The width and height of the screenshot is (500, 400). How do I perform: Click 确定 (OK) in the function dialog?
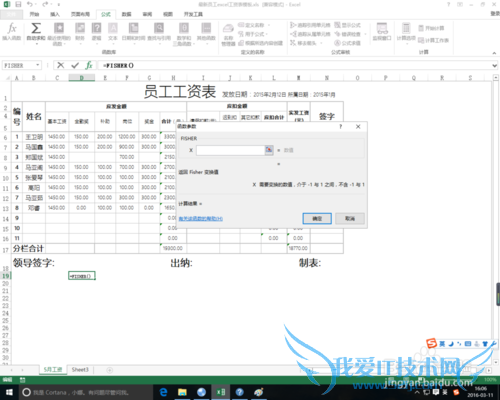[x=317, y=219]
